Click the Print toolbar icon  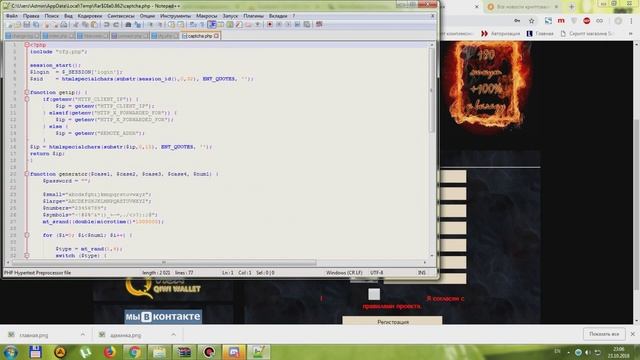pyautogui.click(x=64, y=25)
